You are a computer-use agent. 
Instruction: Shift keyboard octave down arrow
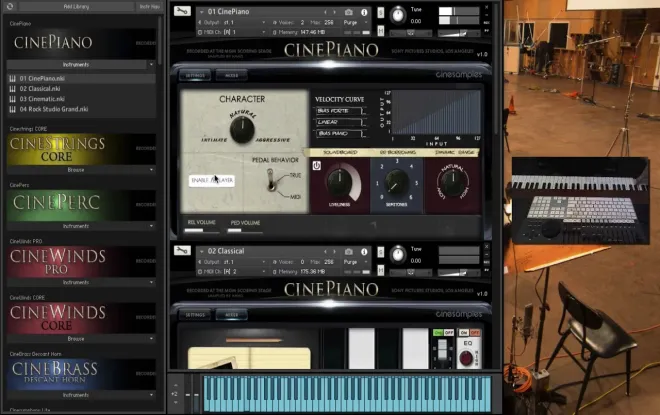[176, 402]
